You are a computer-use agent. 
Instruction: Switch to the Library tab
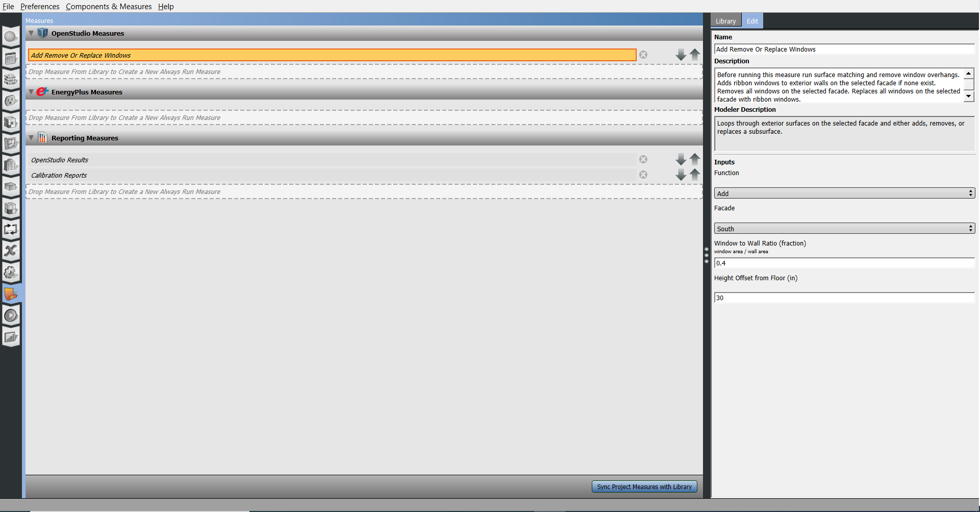pos(725,21)
